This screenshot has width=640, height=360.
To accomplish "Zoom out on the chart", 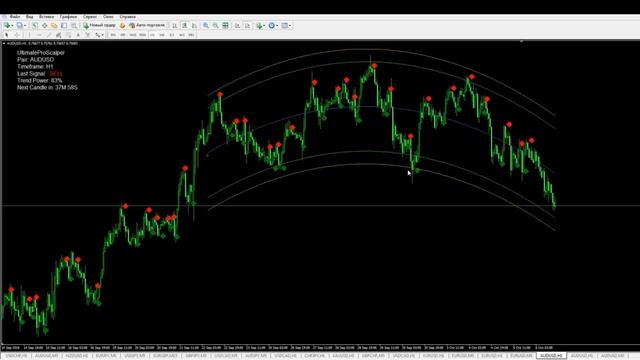I will (216, 25).
